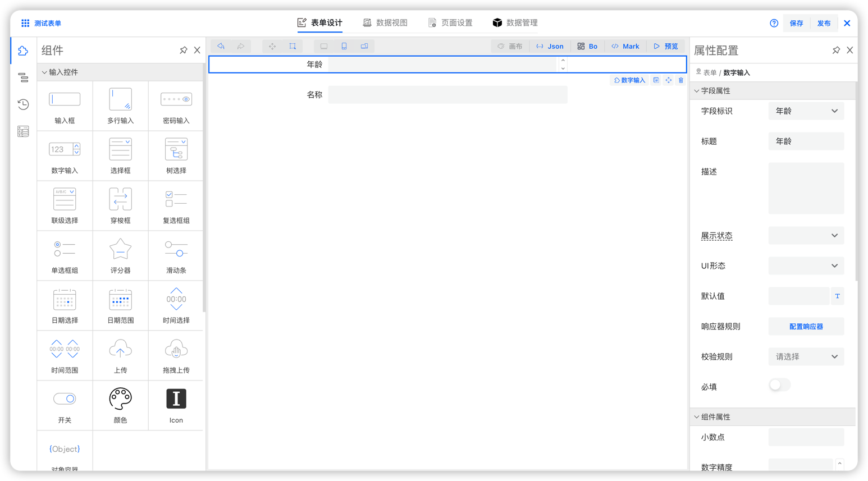The width and height of the screenshot is (868, 481).
Task: Click the undo arrow in toolbar
Action: tap(221, 46)
